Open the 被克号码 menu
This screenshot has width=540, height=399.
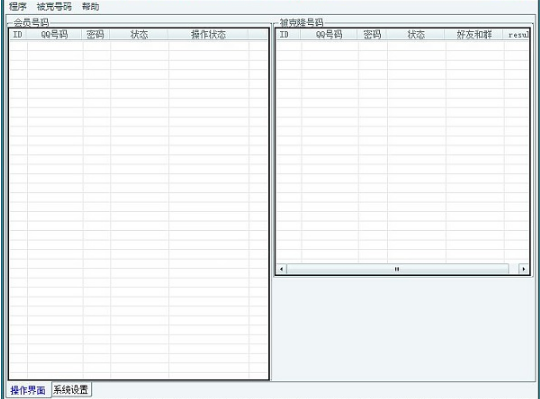[54, 6]
